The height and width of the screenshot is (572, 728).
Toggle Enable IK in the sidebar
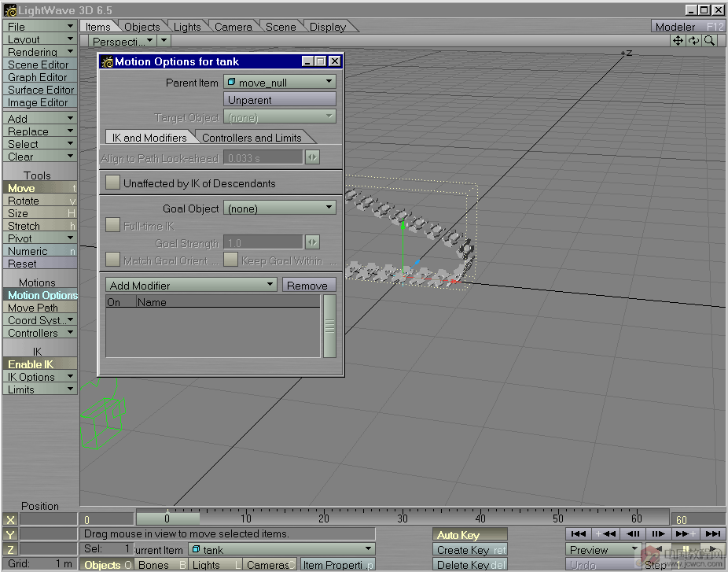[x=40, y=364]
